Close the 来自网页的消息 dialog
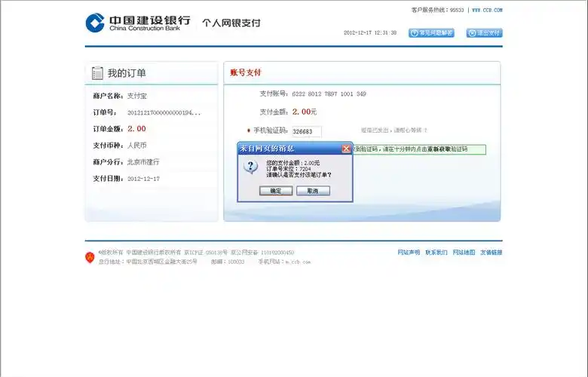This screenshot has height=377, width=588. [346, 149]
